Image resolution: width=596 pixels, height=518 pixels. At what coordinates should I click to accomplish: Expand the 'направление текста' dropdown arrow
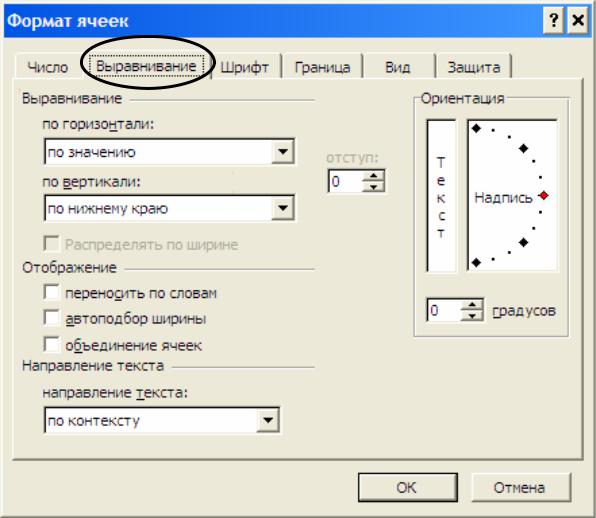pyautogui.click(x=268, y=420)
